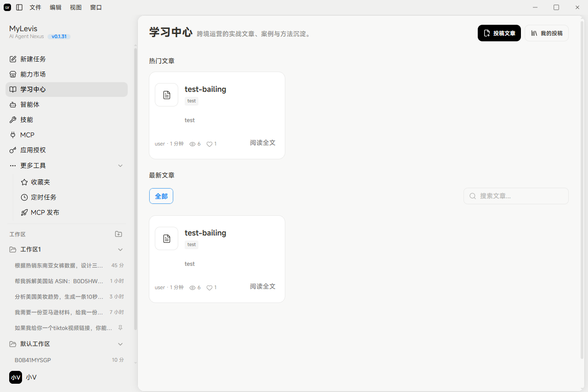Click 阅读全文 in 热门文章 card

point(263,143)
